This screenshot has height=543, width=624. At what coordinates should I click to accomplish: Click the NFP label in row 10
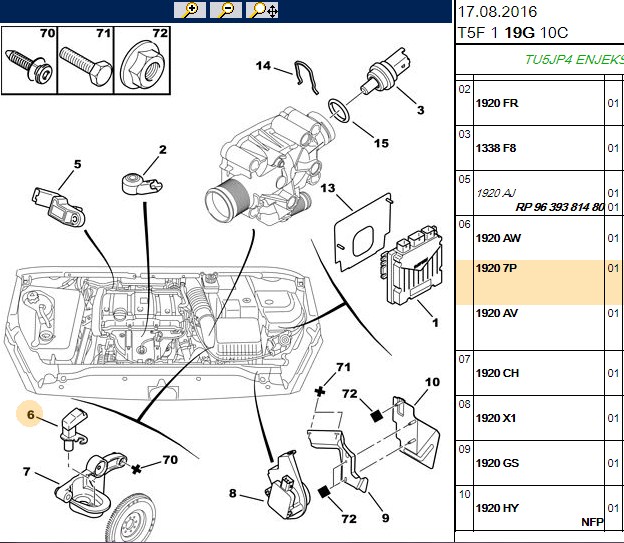(x=592, y=522)
